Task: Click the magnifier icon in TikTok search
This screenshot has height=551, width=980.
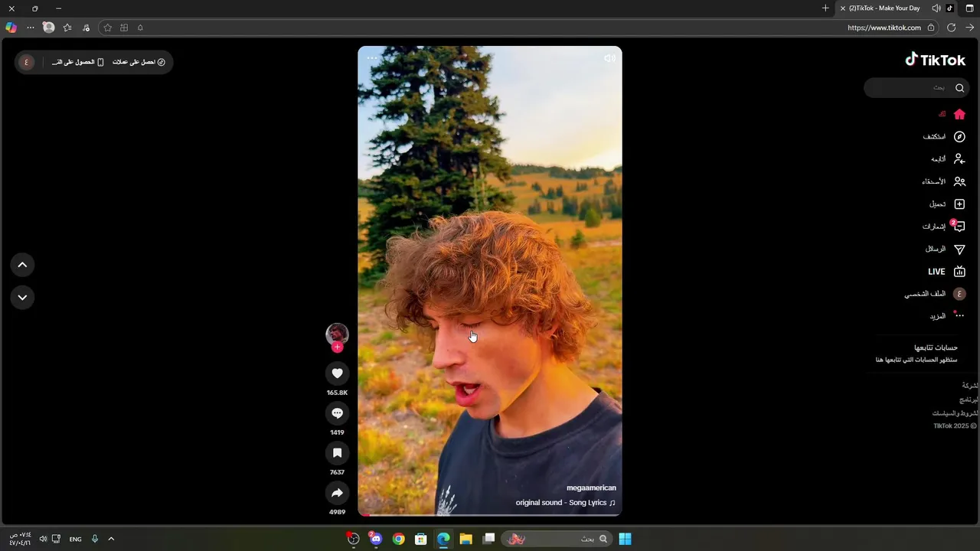Action: pos(959,88)
